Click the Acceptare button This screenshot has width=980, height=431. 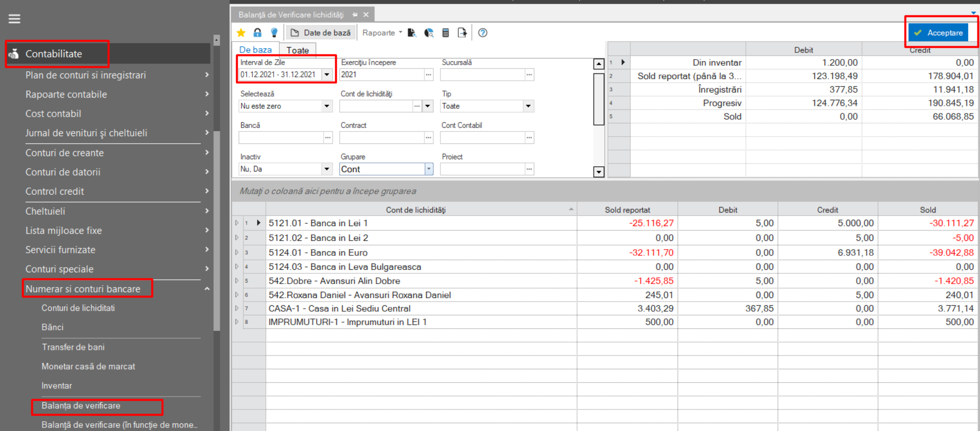tap(938, 32)
